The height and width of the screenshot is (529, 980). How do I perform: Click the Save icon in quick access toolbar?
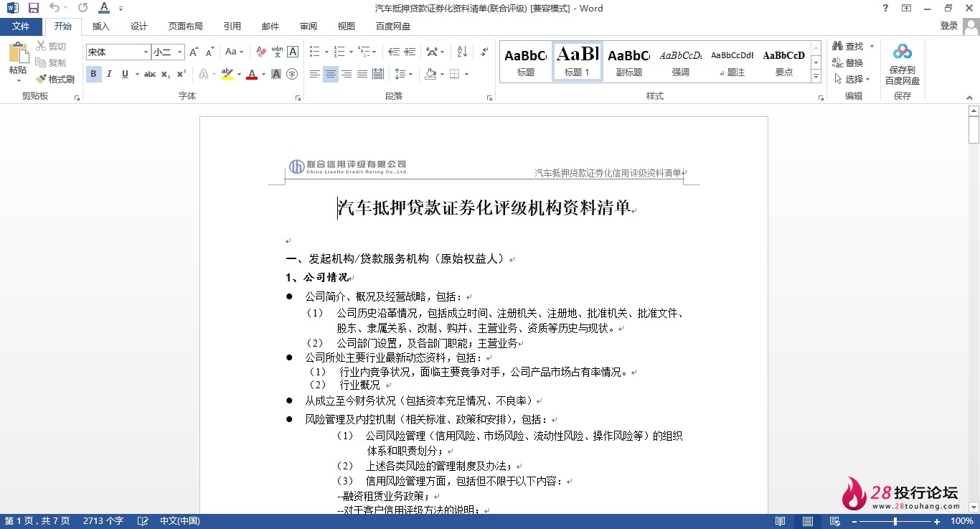click(x=33, y=8)
